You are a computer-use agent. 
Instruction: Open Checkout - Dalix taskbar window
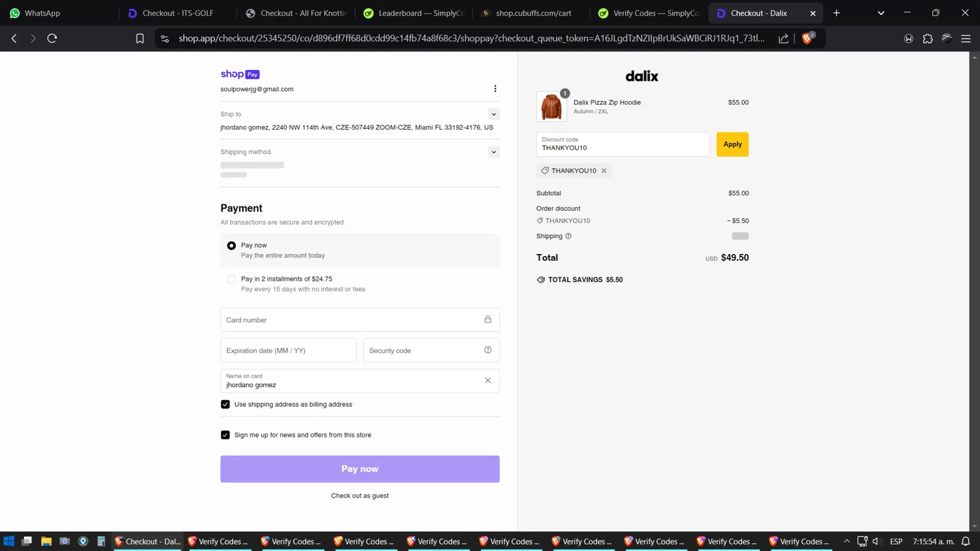pos(147,541)
